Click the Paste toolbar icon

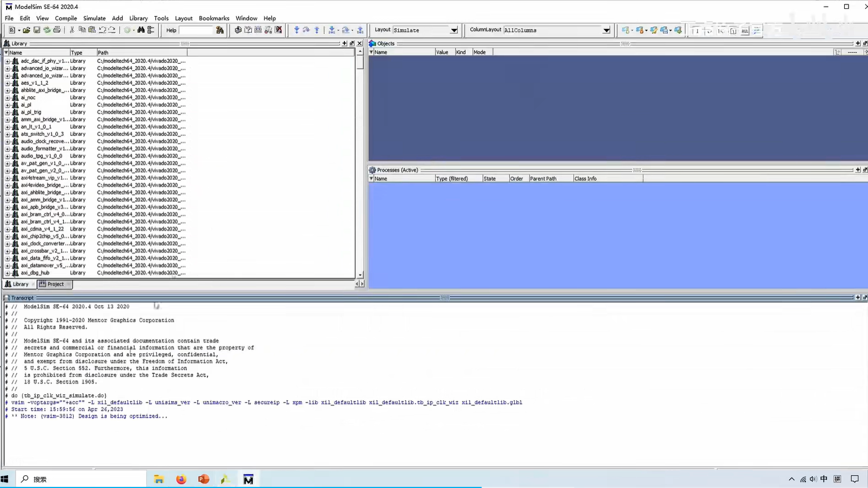[x=92, y=30]
